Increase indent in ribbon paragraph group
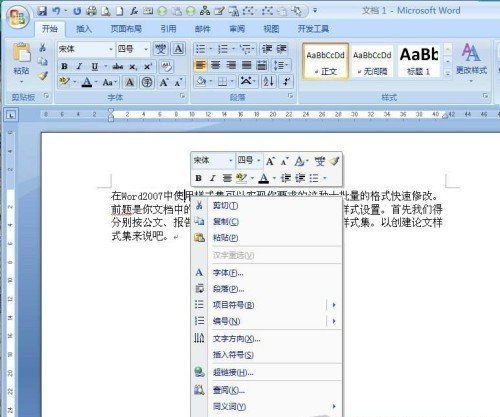Screen dimensions: 500x417 (281, 49)
